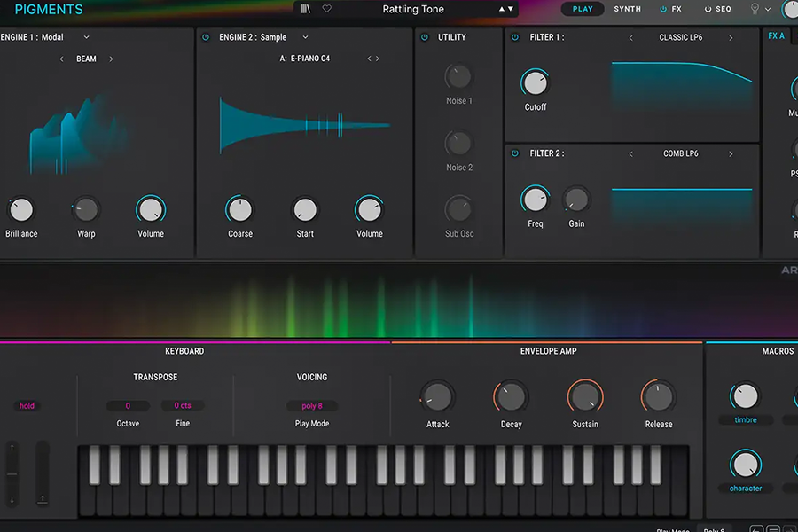Switch to the SEQ view tab
This screenshot has width=798, height=532.
tap(724, 9)
